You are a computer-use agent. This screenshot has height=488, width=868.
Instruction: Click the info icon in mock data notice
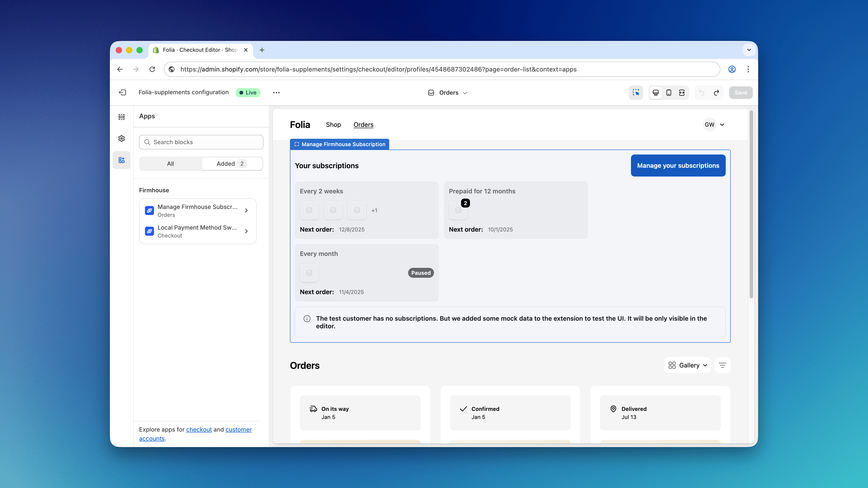click(x=307, y=318)
